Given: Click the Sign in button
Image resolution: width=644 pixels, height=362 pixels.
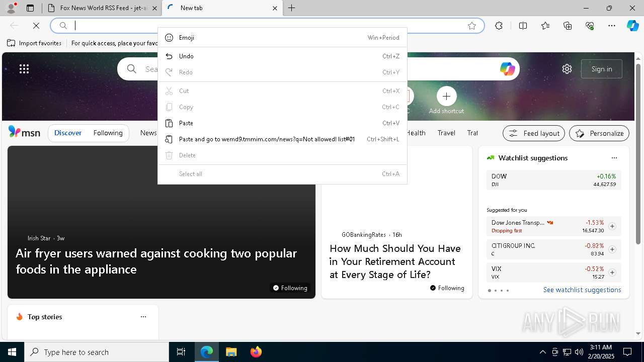Looking at the screenshot, I should (x=602, y=69).
